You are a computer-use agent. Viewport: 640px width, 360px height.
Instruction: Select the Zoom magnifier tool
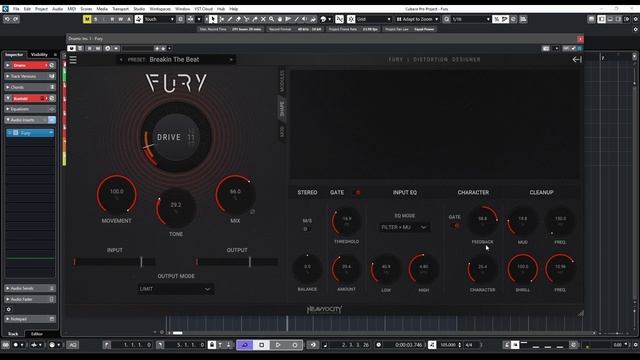[x=271, y=19]
